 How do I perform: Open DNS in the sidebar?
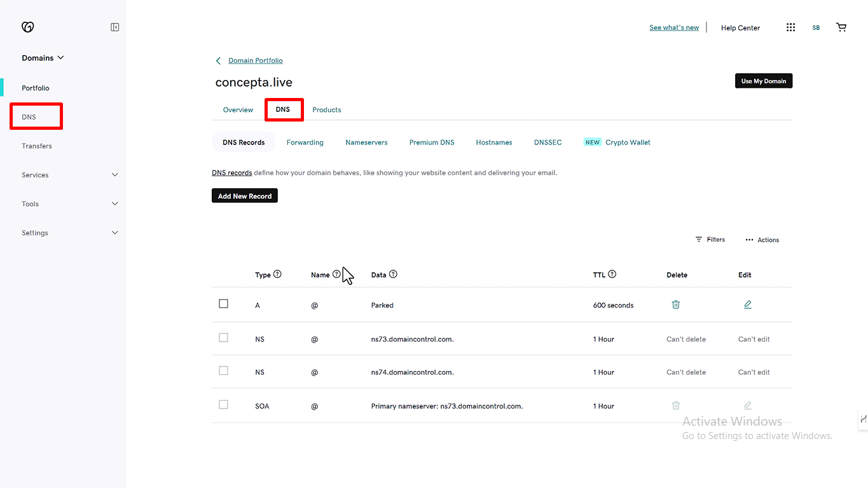click(29, 117)
